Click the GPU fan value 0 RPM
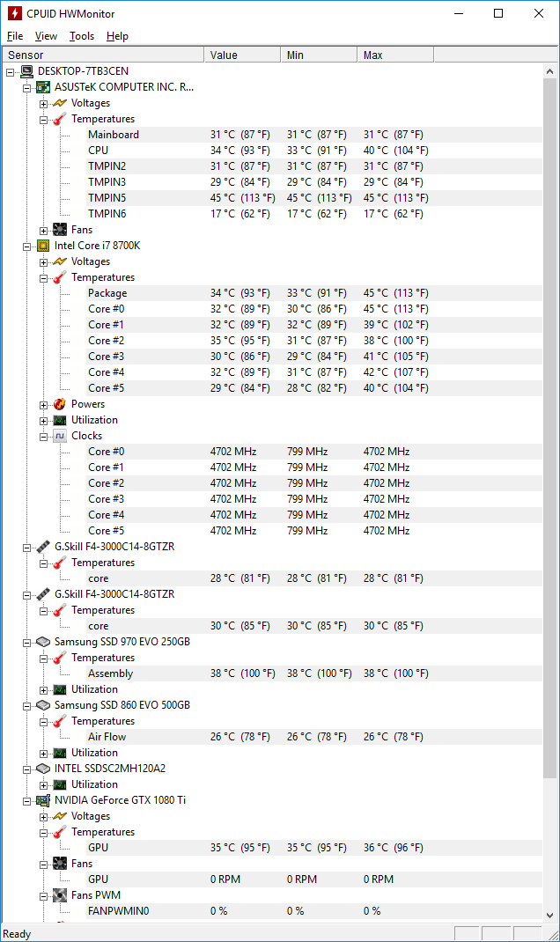This screenshot has height=942, width=560. click(x=225, y=879)
